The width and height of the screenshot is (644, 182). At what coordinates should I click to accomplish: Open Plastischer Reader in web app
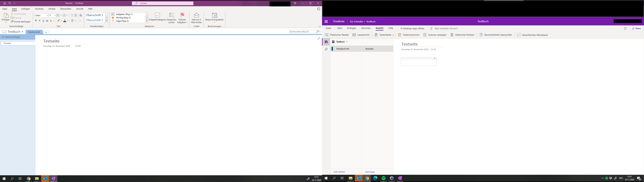tap(337, 35)
